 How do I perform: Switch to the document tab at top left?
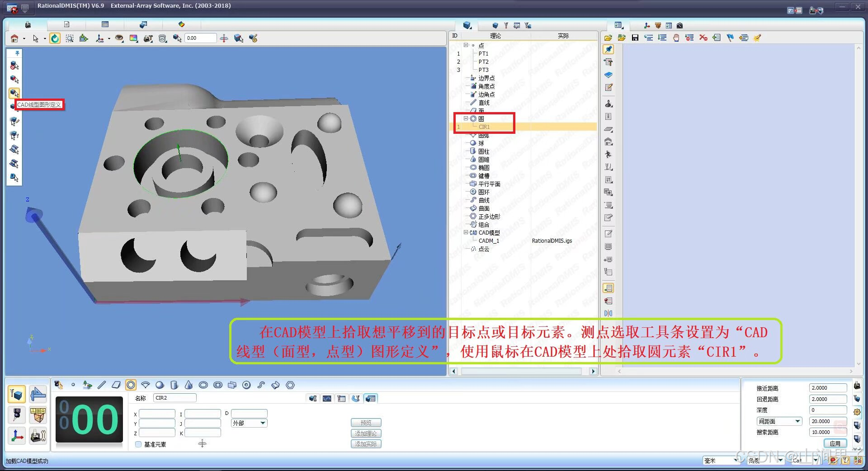point(67,24)
